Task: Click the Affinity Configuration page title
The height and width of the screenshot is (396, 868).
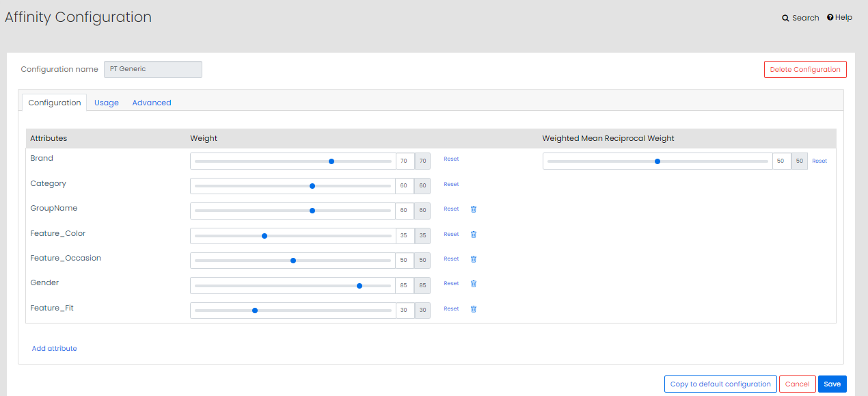Action: 78,17
